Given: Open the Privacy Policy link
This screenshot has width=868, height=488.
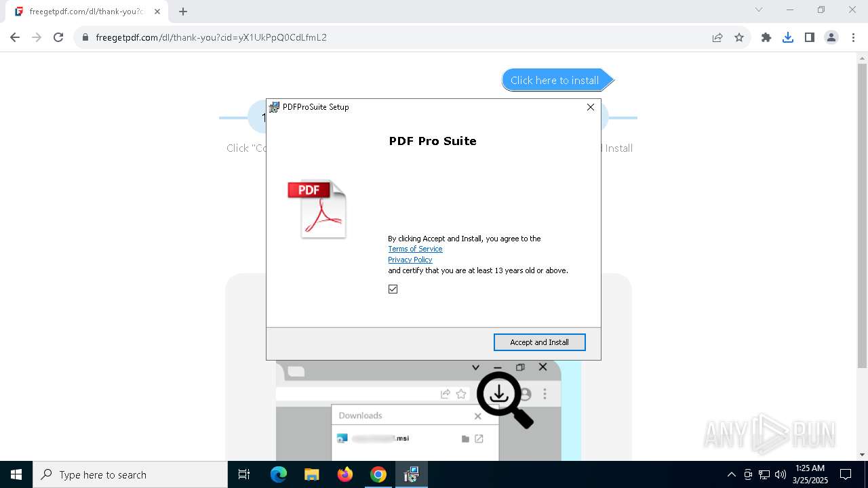Looking at the screenshot, I should click(x=410, y=260).
